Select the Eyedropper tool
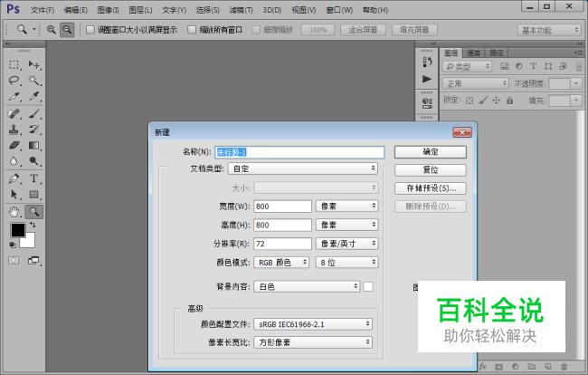588x375 pixels. pyautogui.click(x=34, y=97)
